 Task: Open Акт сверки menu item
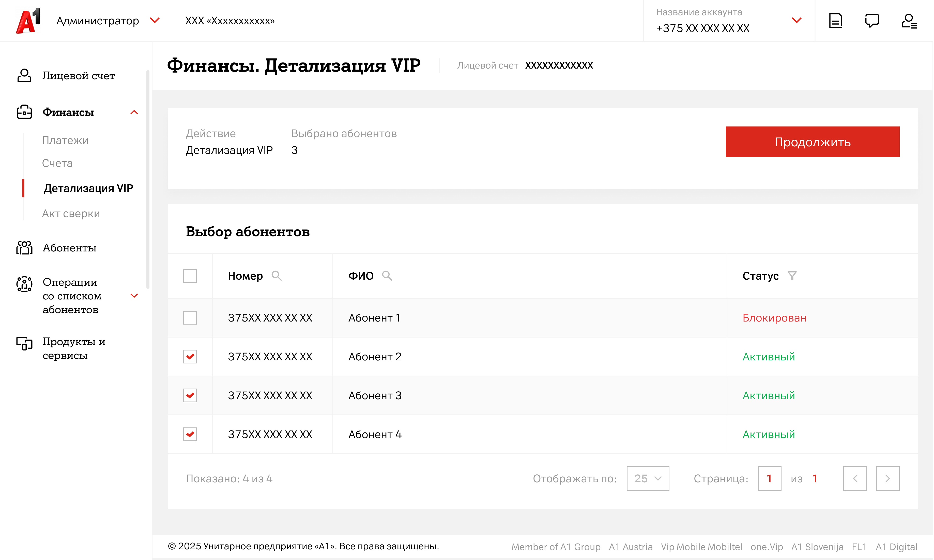click(x=71, y=214)
